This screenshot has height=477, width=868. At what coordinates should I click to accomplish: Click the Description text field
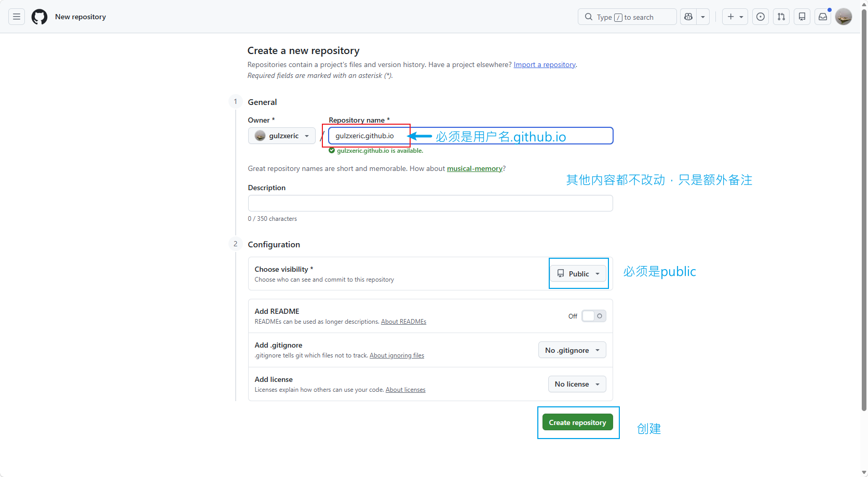[430, 203]
